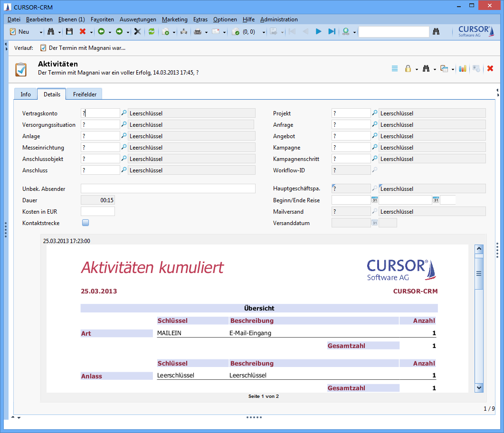Click into the Unbek. Absender text field

point(168,188)
